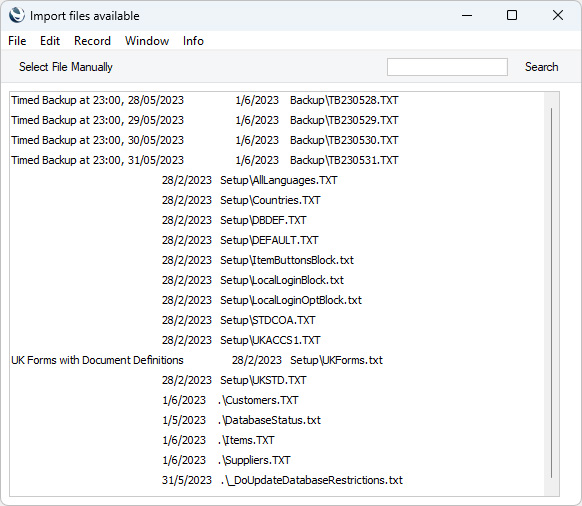Open the Edit menu

[x=50, y=41]
